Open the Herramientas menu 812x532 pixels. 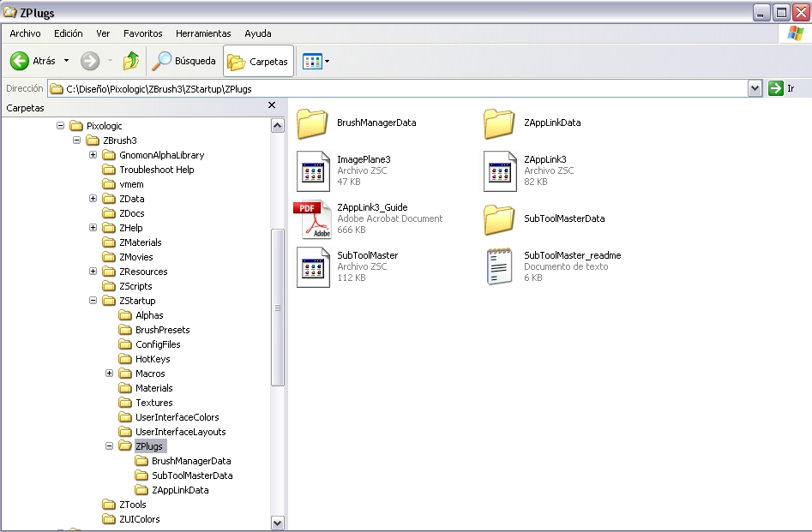click(203, 33)
